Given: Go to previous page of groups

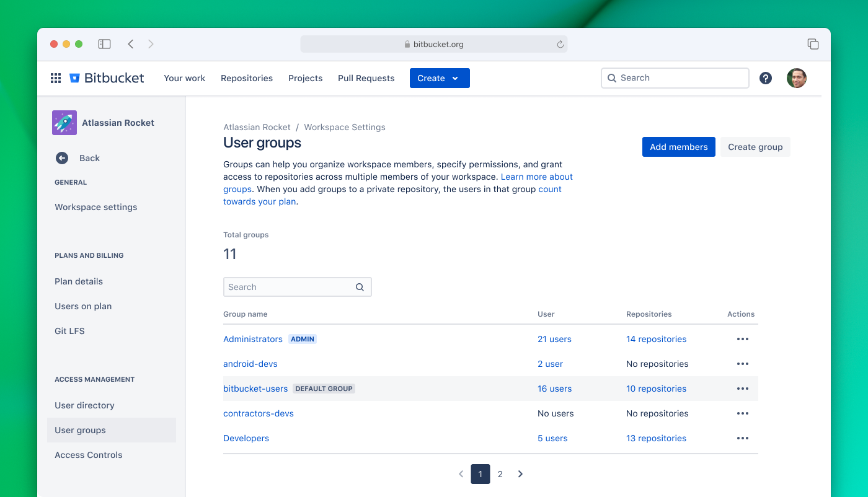Looking at the screenshot, I should point(461,474).
